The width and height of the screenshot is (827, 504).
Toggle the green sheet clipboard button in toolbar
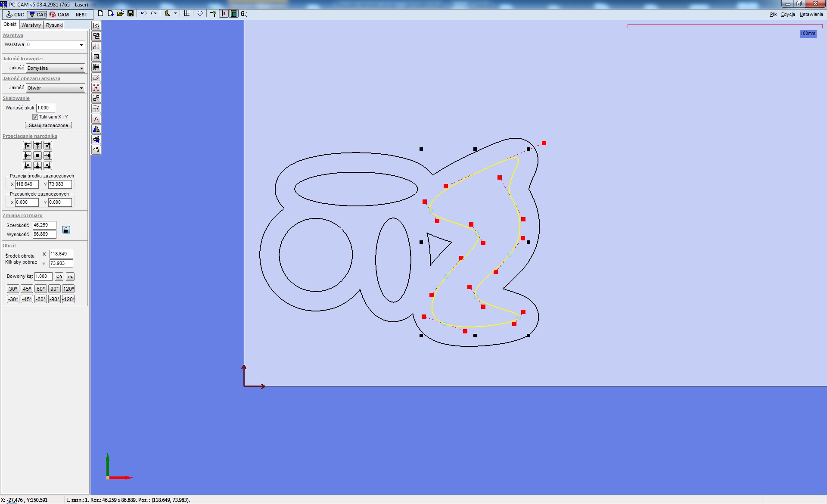[x=233, y=14]
